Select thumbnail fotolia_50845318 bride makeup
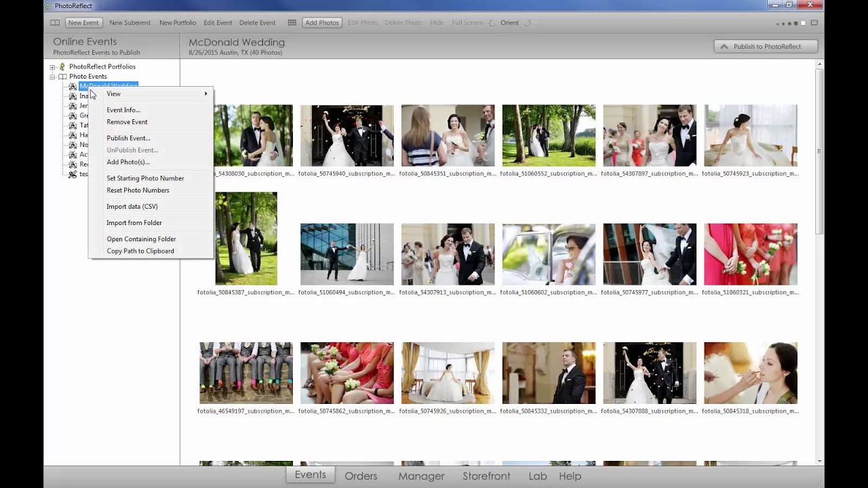868x488 pixels. [751, 373]
